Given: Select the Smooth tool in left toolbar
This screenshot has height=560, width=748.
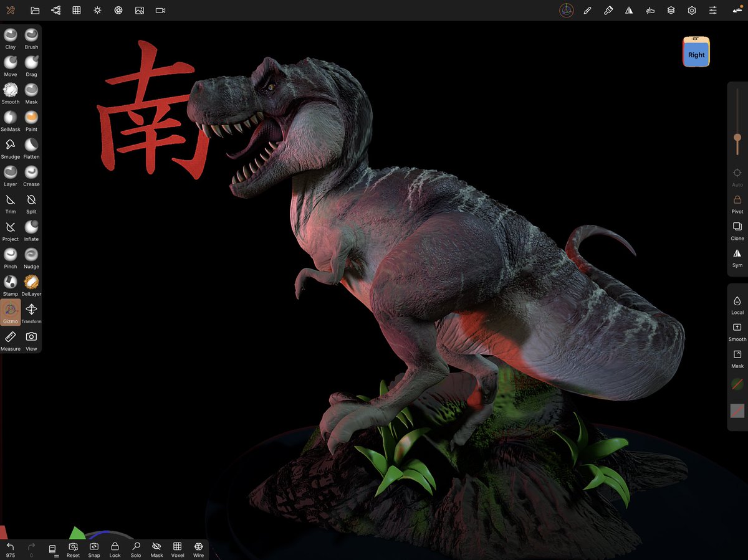Looking at the screenshot, I should pos(11,93).
